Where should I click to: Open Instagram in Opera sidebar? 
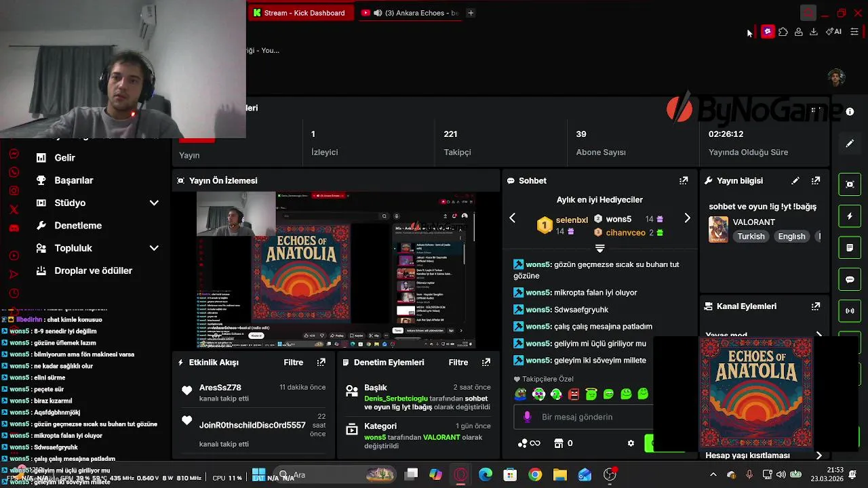(14, 191)
